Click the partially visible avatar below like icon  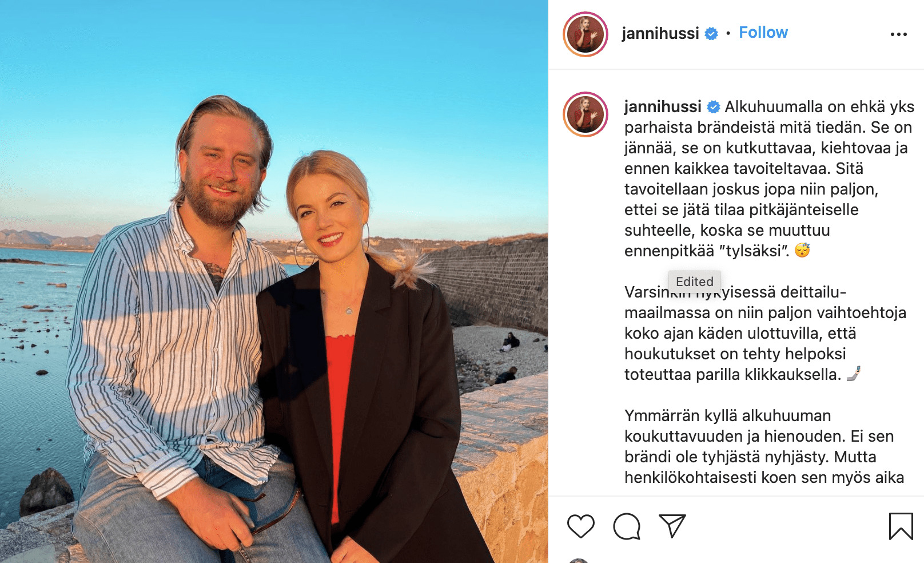(x=579, y=561)
